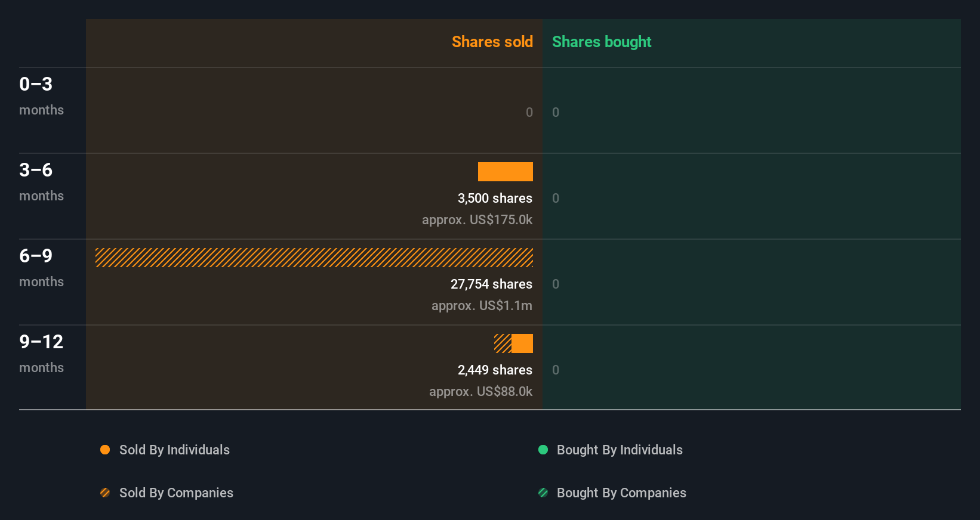Click the Shares sold heading
This screenshot has height=520, width=980.
(492, 42)
